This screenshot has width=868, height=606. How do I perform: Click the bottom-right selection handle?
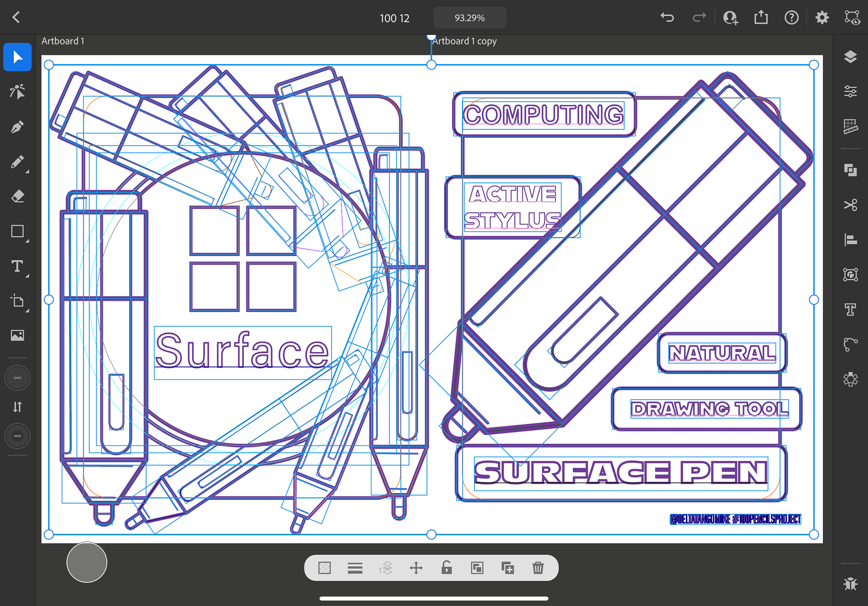tap(814, 535)
